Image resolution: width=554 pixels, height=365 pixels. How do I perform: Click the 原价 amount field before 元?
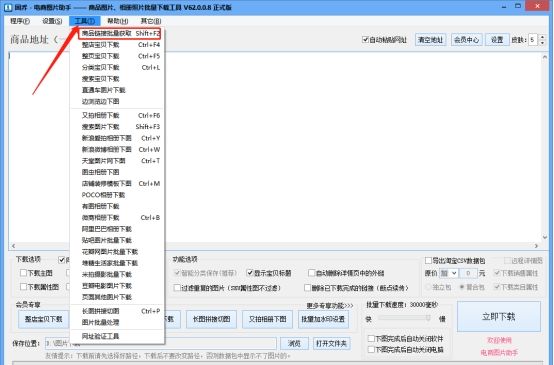(468, 273)
